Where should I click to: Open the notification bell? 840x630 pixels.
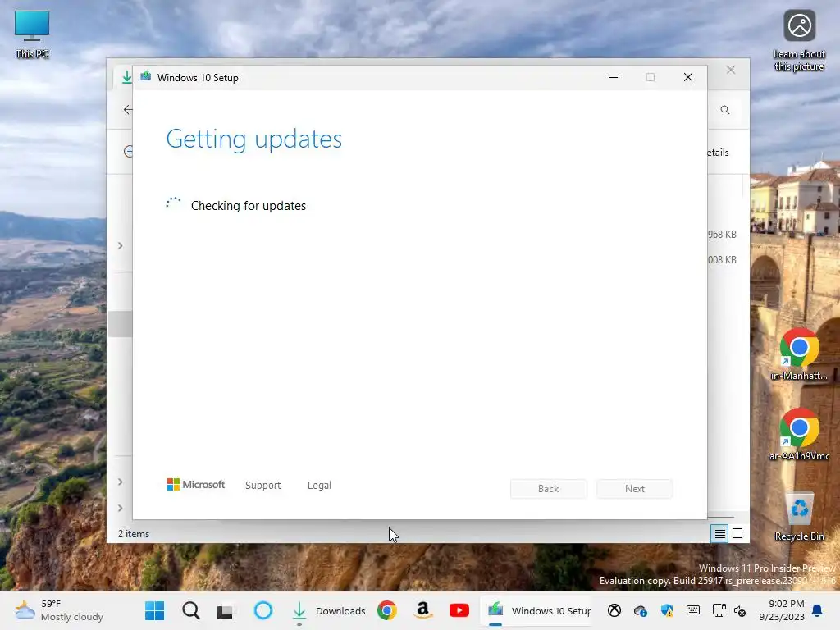(x=818, y=610)
